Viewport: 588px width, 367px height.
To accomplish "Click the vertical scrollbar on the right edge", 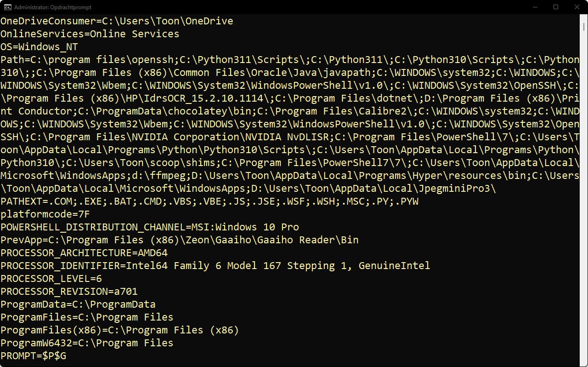I will (x=583, y=184).
